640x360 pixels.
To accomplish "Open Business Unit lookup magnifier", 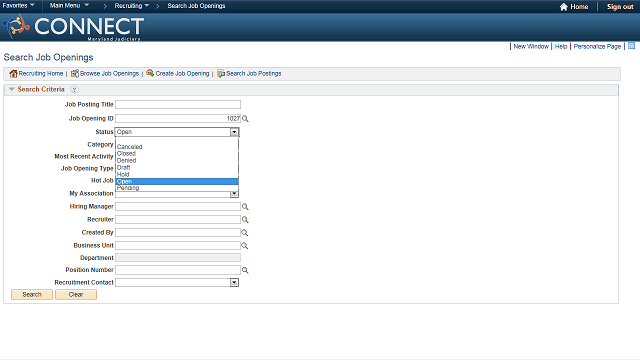I will 244,246.
